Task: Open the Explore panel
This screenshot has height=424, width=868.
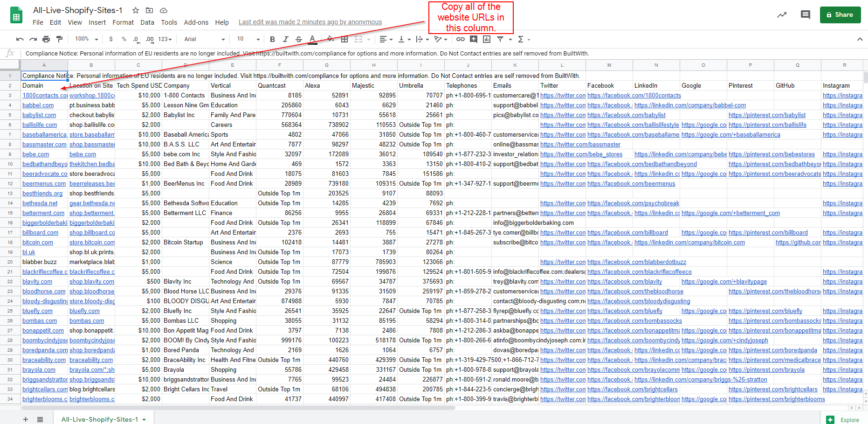Action: (843, 420)
